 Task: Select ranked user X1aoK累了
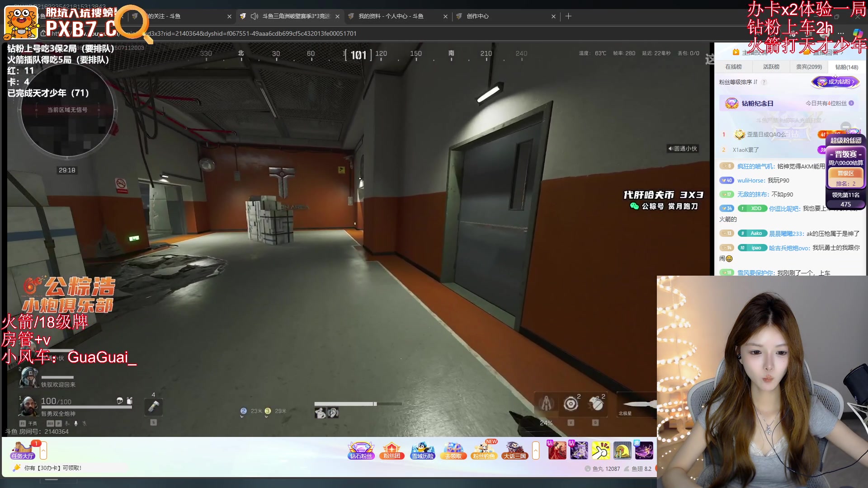point(745,150)
